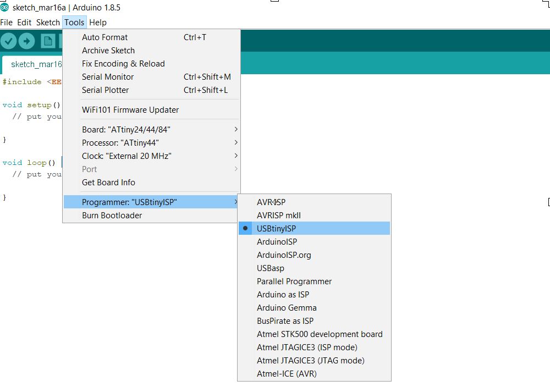Open the Sketch menu
550x392 pixels.
(x=48, y=23)
